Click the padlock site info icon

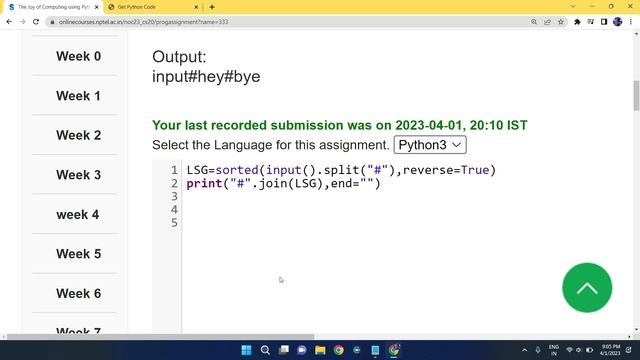[52, 22]
